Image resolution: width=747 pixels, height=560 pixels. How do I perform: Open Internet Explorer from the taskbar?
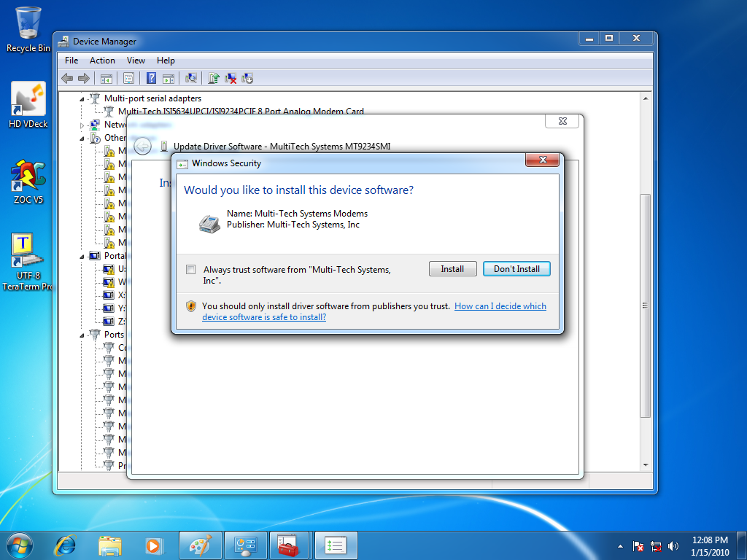click(66, 545)
